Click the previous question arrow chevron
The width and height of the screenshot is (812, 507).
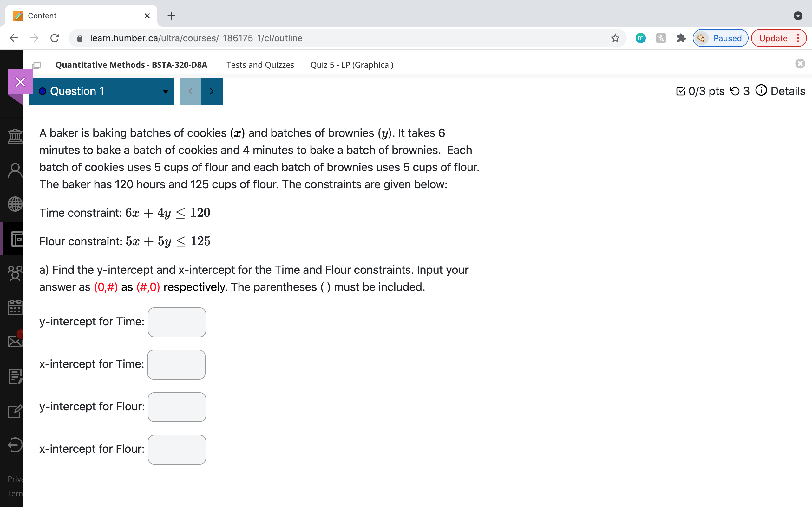pyautogui.click(x=189, y=91)
